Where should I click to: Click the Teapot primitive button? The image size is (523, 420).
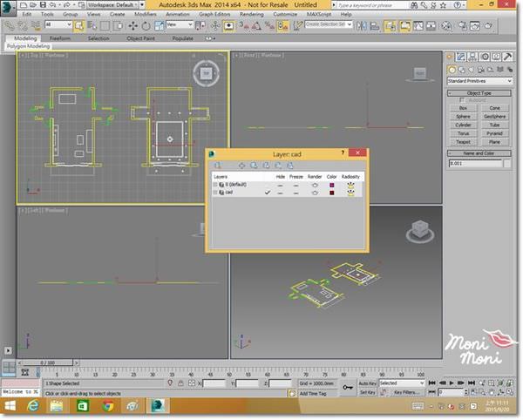464,141
